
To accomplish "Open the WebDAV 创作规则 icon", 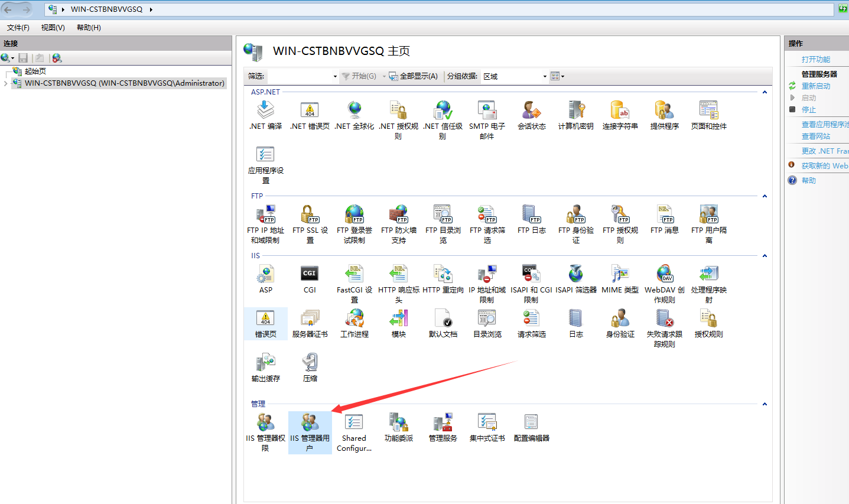I will click(x=665, y=284).
